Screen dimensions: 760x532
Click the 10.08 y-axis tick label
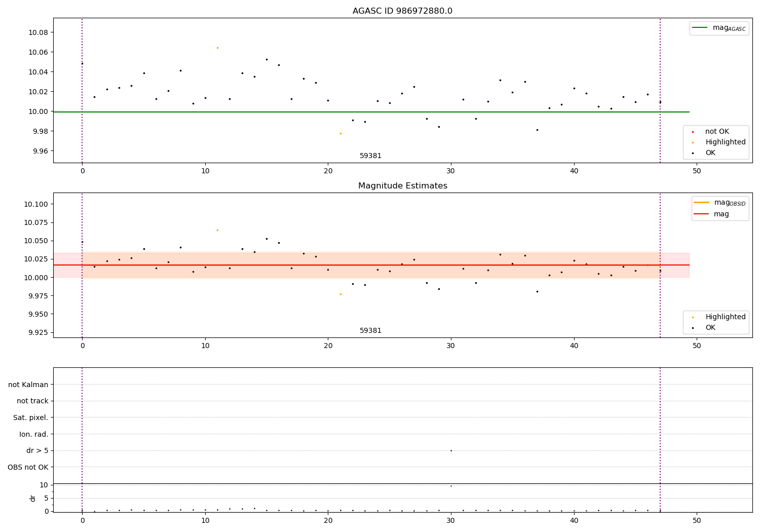pos(38,32)
